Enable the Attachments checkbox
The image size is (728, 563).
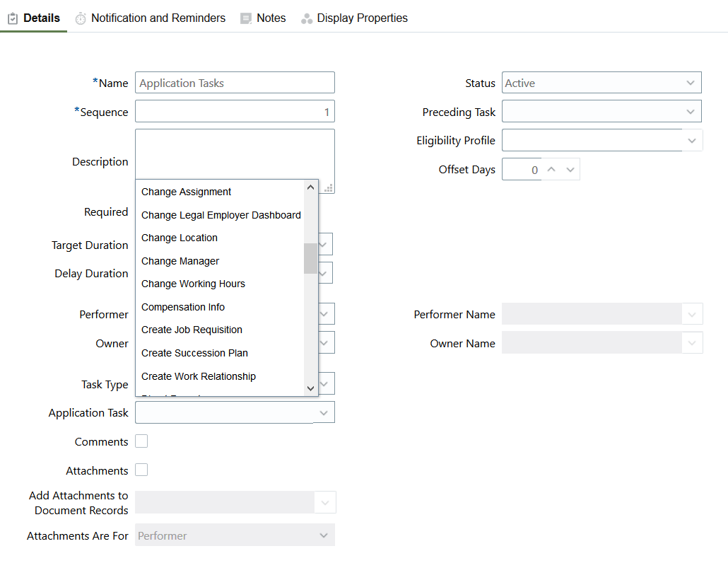141,470
